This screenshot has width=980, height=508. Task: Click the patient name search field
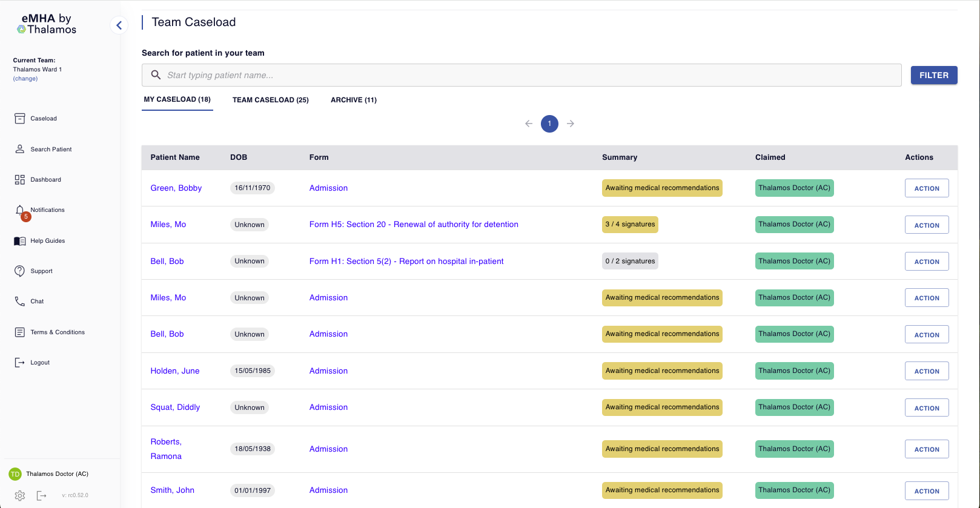[521, 75]
